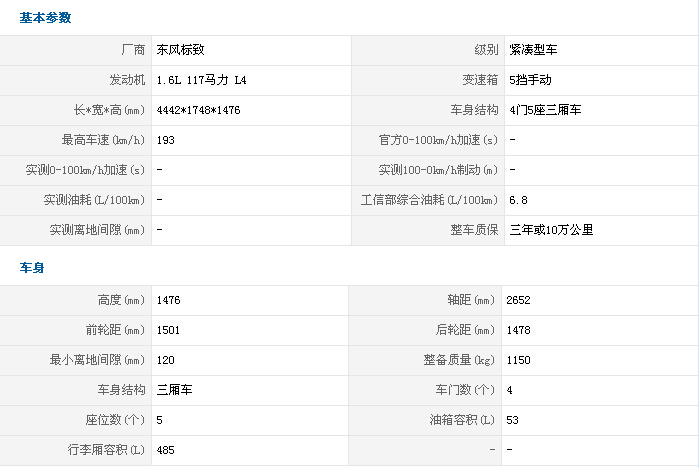
Task: Click the 5挡手动 gearbox value
Action: click(x=530, y=79)
